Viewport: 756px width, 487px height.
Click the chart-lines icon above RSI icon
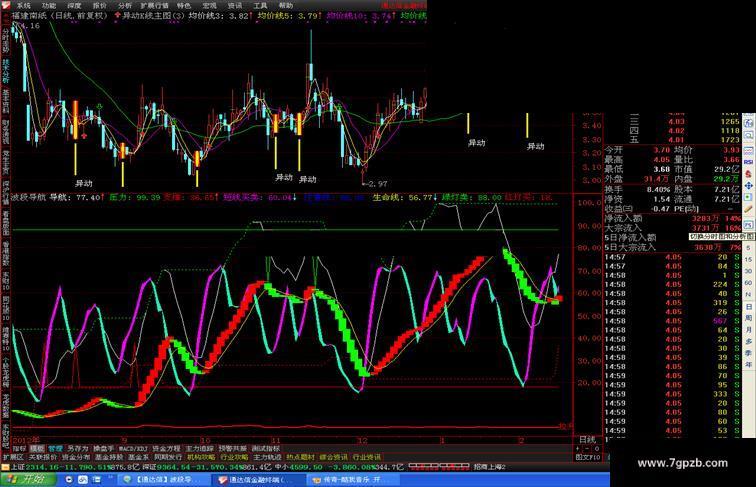pyautogui.click(x=748, y=150)
